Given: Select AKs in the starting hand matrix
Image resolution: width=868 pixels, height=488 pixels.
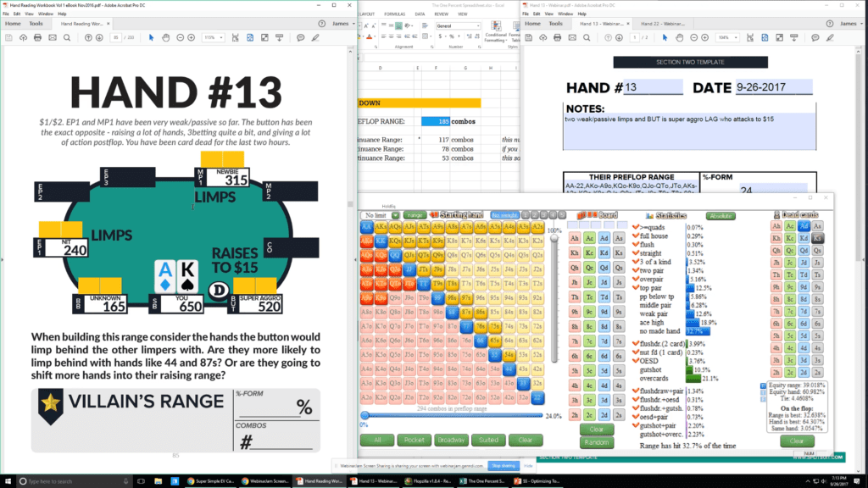Looking at the screenshot, I should [381, 227].
